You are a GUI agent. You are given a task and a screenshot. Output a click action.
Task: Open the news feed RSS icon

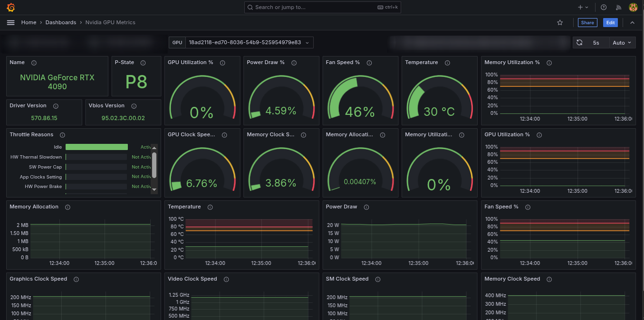tap(618, 7)
